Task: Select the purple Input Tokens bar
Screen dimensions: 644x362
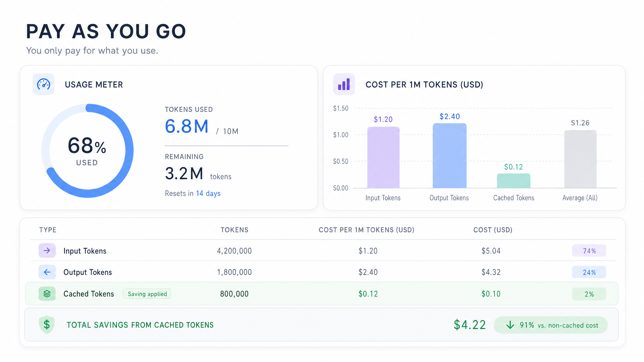Action: (383, 157)
